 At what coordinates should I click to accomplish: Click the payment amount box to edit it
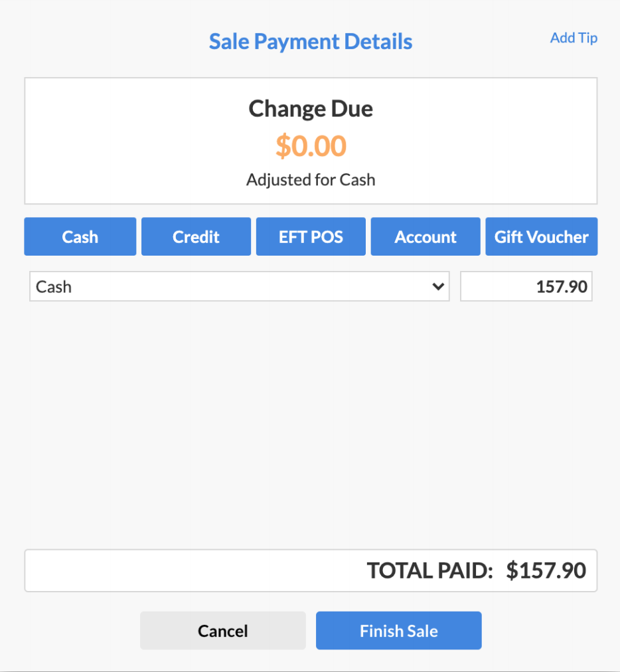526,286
